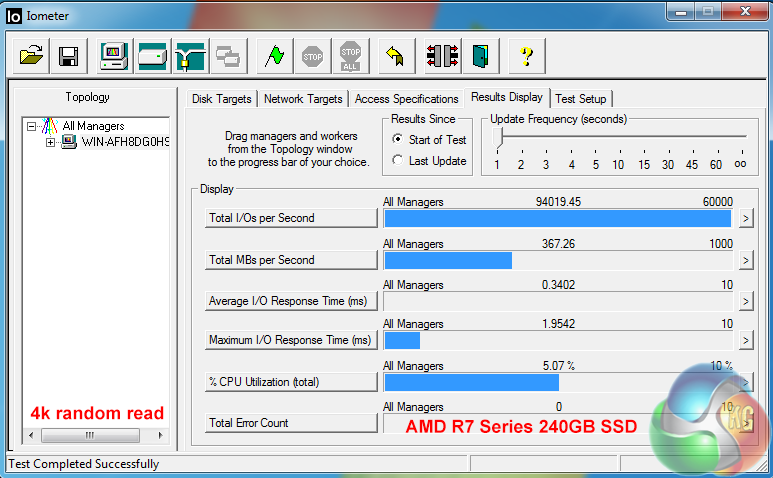Start new manager computer icon
This screenshot has height=478, width=773.
pyautogui.click(x=114, y=56)
